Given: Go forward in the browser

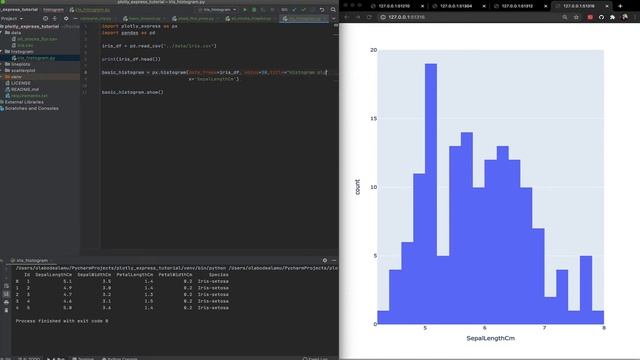Looking at the screenshot, I should (x=358, y=17).
